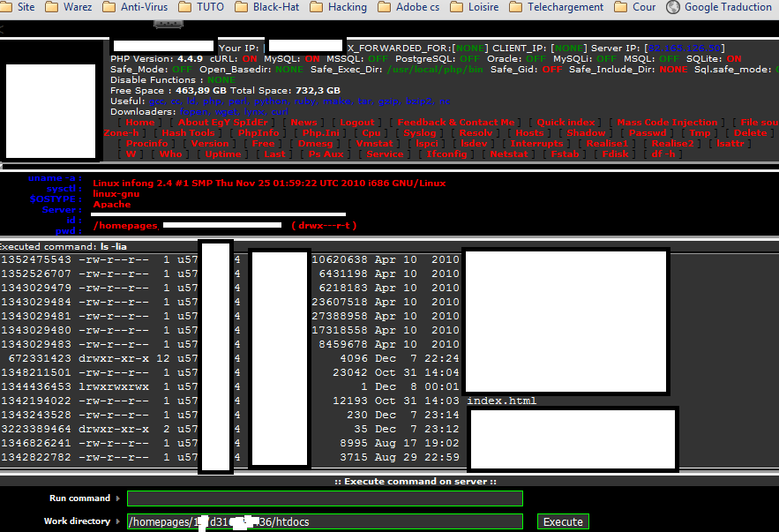Viewport: 779px width, 532px height.
Task: Click the Work directory input field
Action: click(325, 521)
